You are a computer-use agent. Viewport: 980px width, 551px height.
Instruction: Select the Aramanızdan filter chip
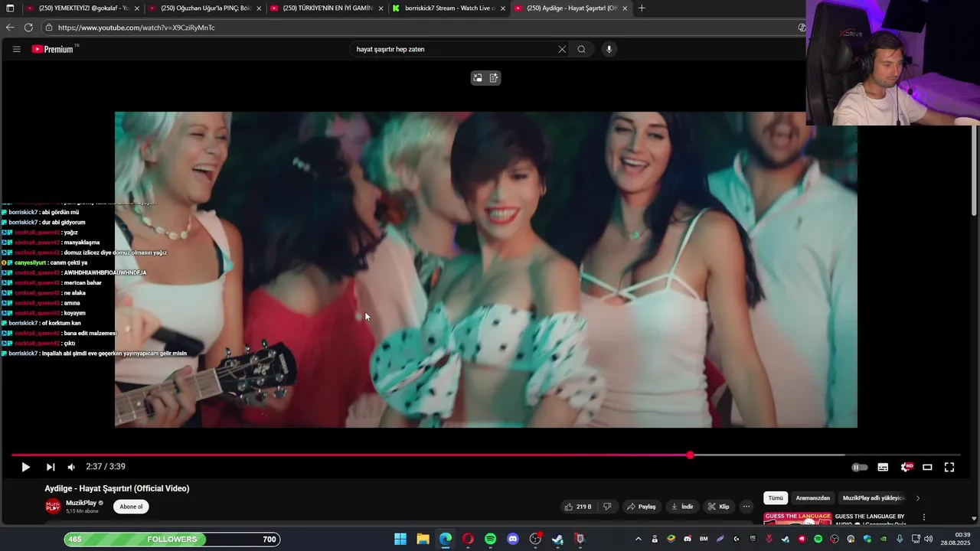[x=813, y=498]
